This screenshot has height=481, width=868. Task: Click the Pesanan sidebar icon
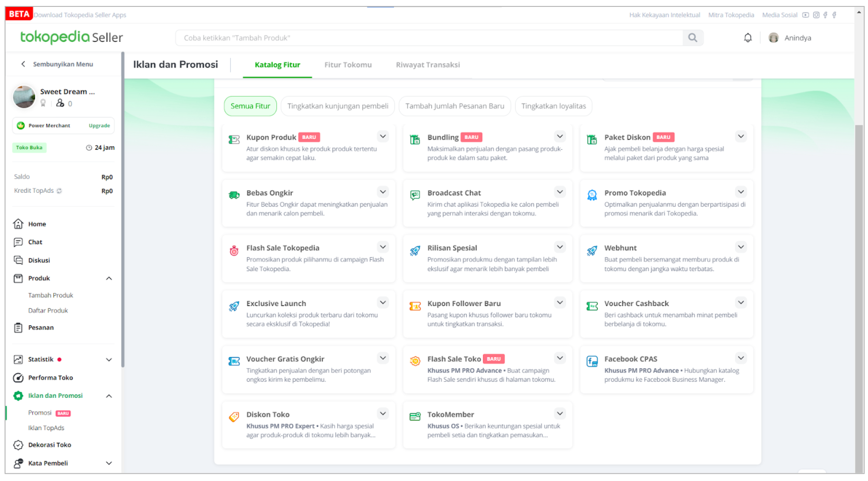point(18,328)
